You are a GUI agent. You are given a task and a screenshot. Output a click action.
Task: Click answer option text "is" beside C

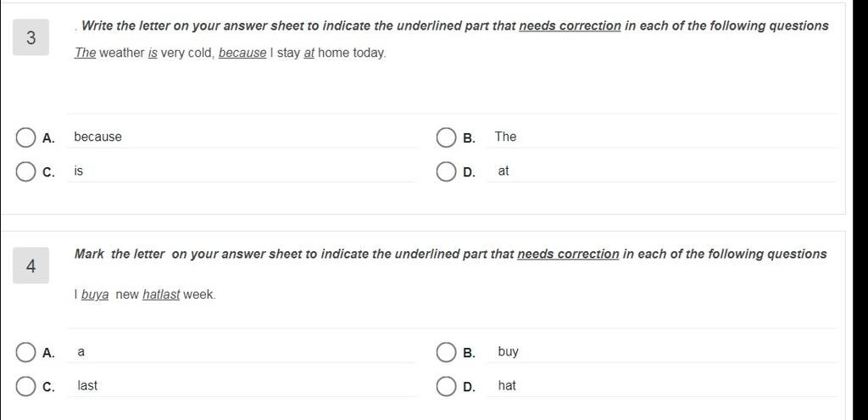79,171
